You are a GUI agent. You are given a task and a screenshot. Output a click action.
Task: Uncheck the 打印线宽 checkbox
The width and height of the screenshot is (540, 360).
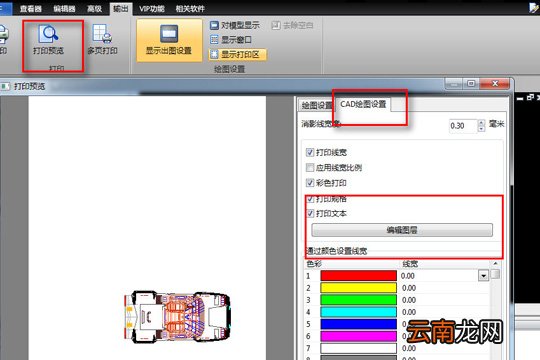point(310,152)
